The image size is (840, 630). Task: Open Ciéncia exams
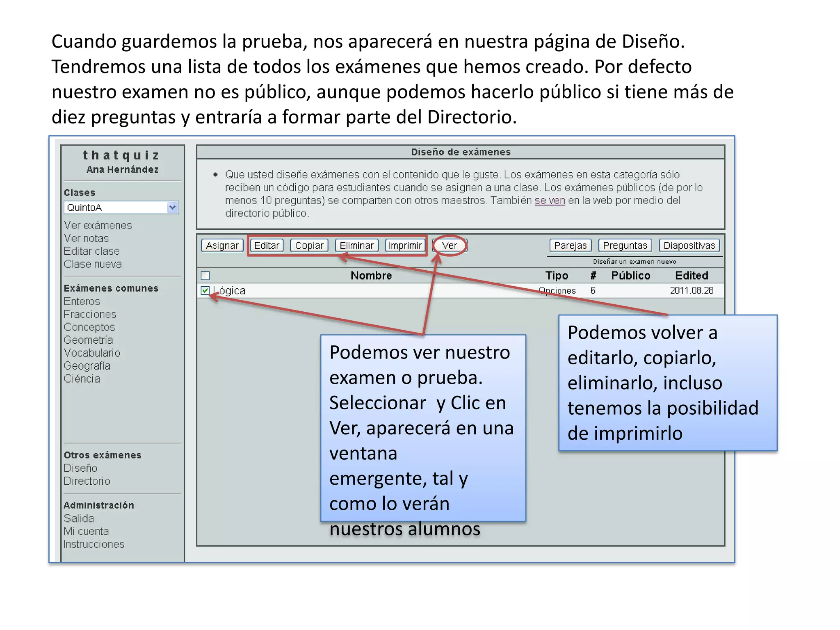click(82, 379)
